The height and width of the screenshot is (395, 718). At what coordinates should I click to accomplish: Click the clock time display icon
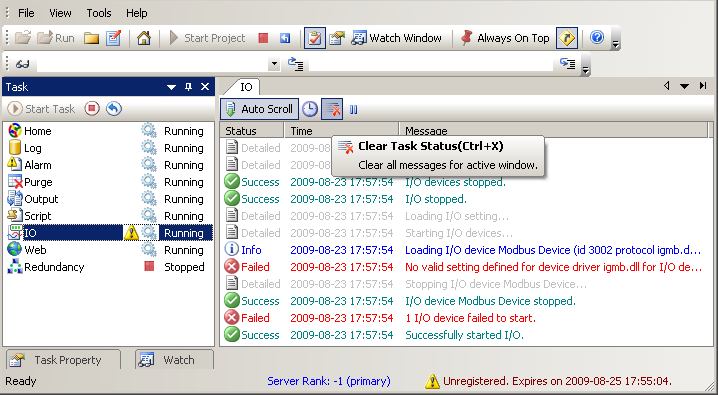click(310, 109)
